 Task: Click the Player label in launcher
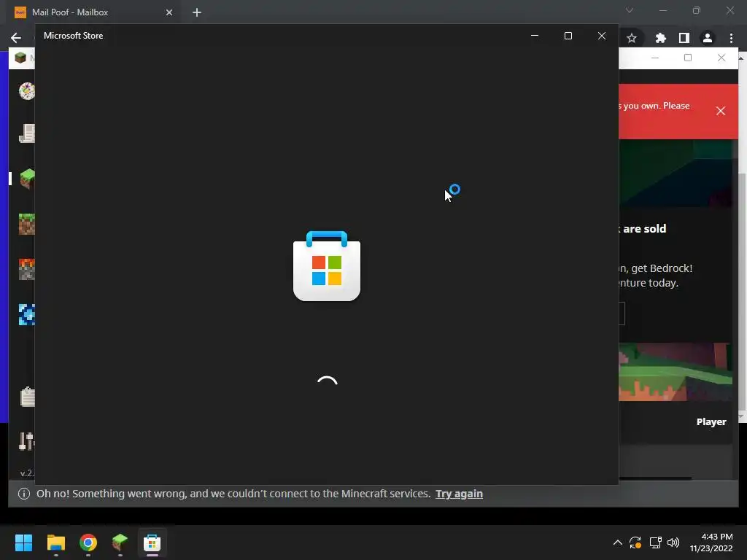click(711, 422)
